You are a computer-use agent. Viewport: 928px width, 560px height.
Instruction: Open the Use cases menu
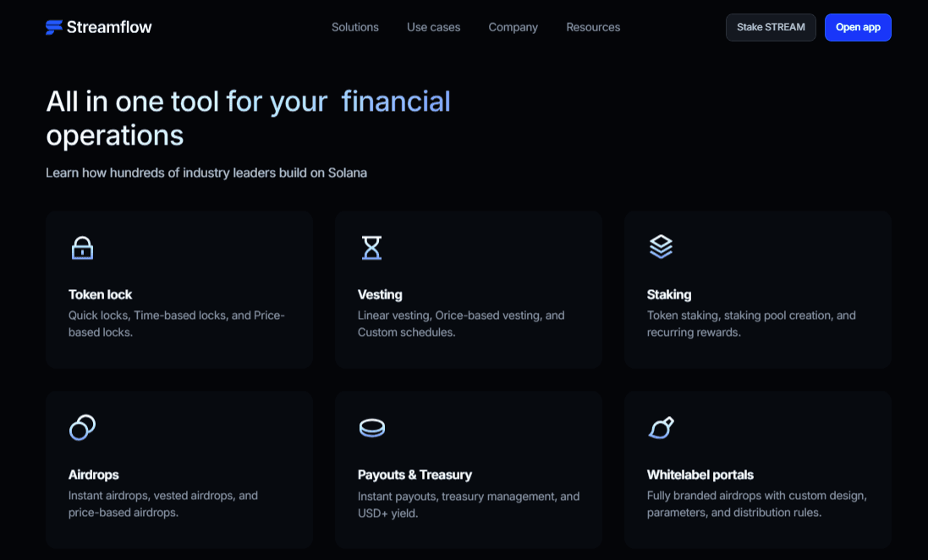(x=433, y=27)
